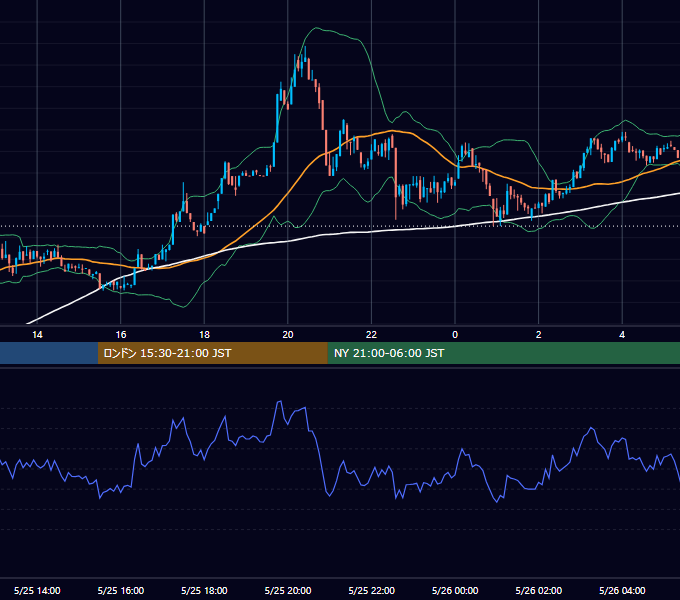
Task: Click the 5/25 16:00 label on the indicator axis
Action: 121,590
